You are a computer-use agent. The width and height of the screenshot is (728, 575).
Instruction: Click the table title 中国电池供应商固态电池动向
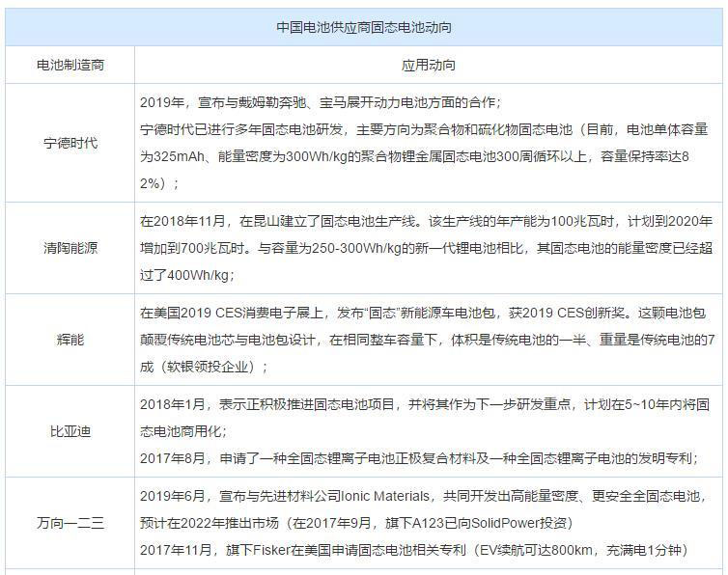(x=364, y=27)
